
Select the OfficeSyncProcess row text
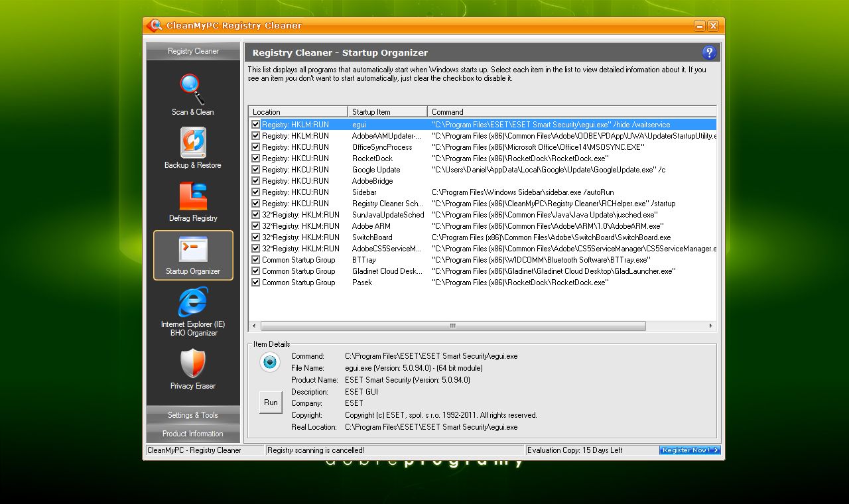coord(382,147)
